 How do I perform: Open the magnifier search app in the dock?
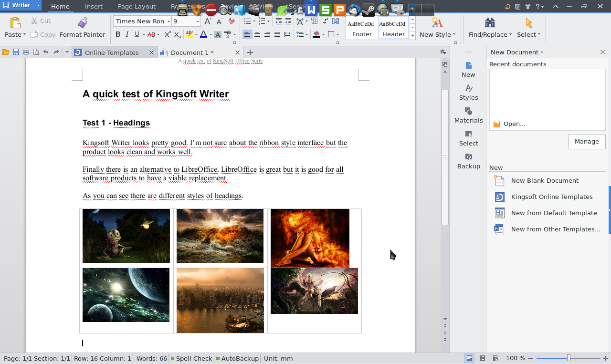(x=225, y=10)
